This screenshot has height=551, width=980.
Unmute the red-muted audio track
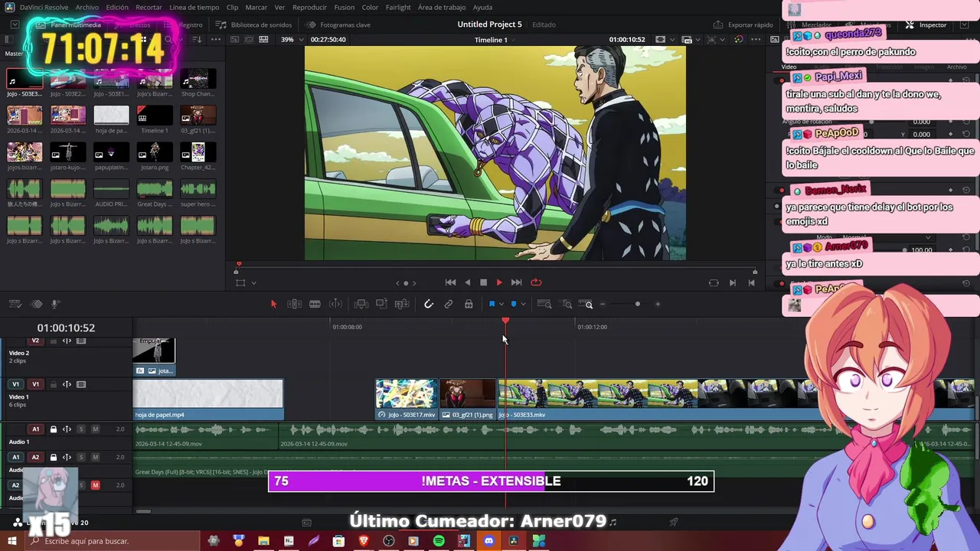[95, 485]
